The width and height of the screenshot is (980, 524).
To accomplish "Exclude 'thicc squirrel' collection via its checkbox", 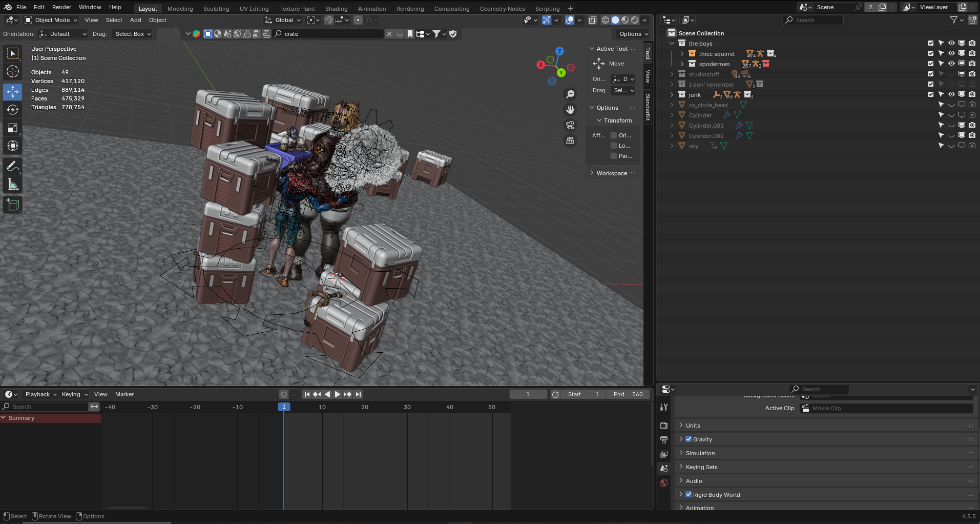I will point(931,53).
